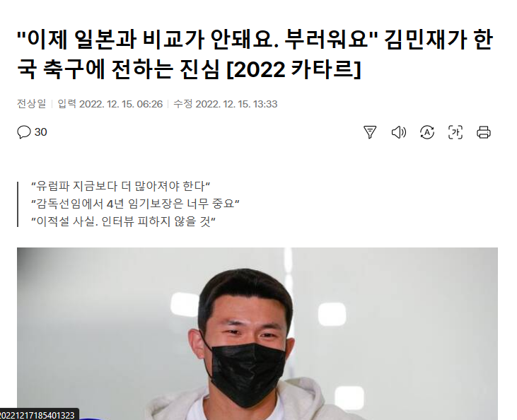Open the article summary funnel icon
This screenshot has height=420, width=517.
coord(370,132)
